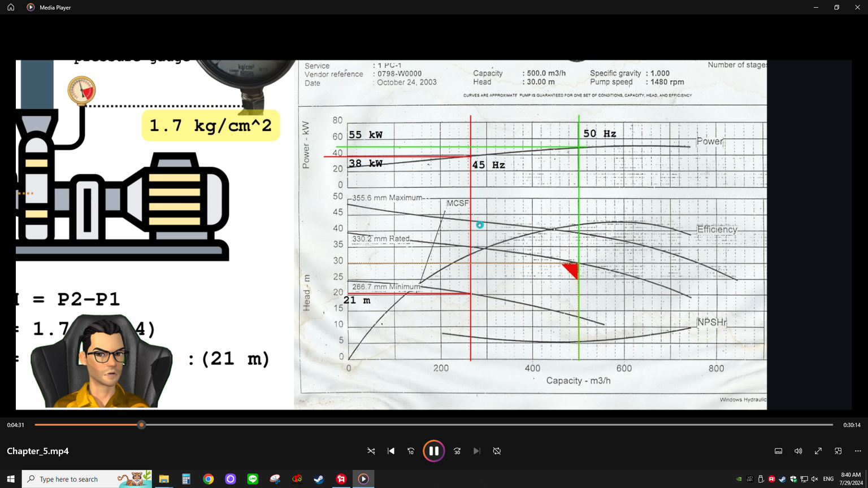This screenshot has height=488, width=868.
Task: Go to previous track
Action: pos(391,451)
